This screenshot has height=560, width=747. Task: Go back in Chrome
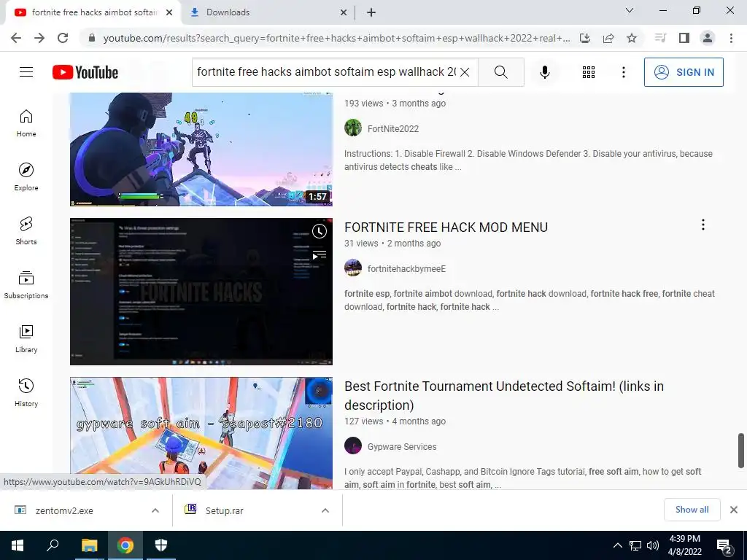tap(16, 38)
